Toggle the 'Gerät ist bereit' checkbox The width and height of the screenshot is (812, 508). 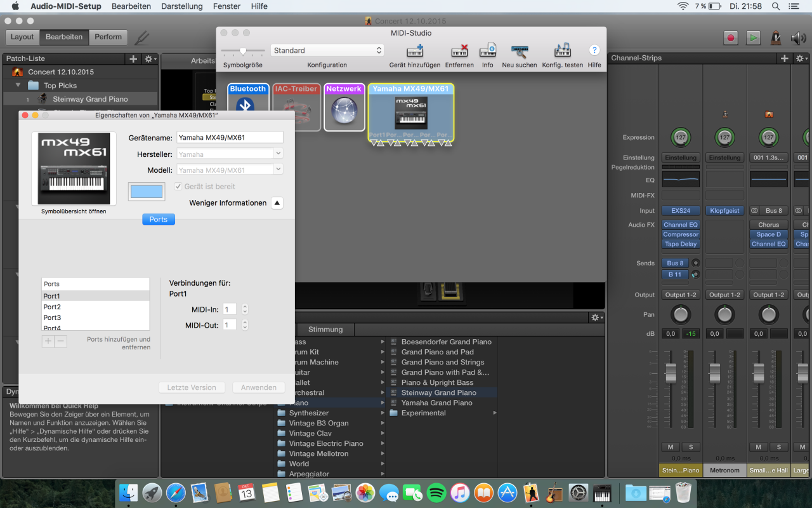pos(178,187)
